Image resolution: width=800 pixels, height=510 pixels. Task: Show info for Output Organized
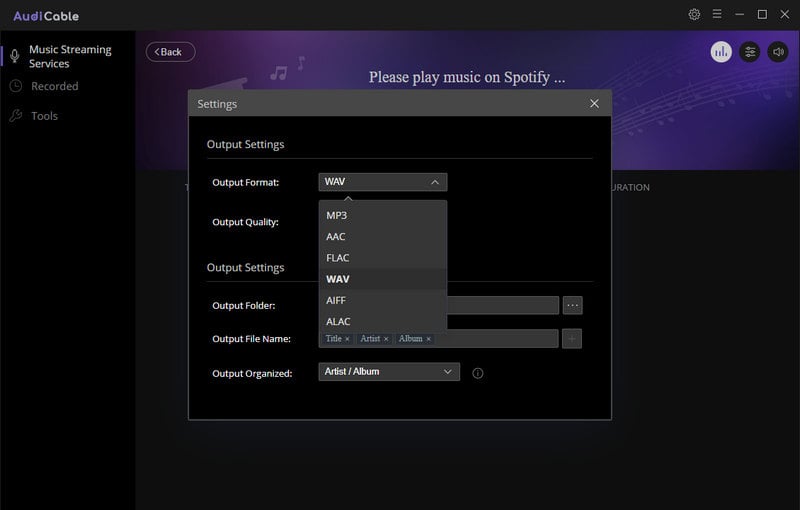pyautogui.click(x=478, y=373)
